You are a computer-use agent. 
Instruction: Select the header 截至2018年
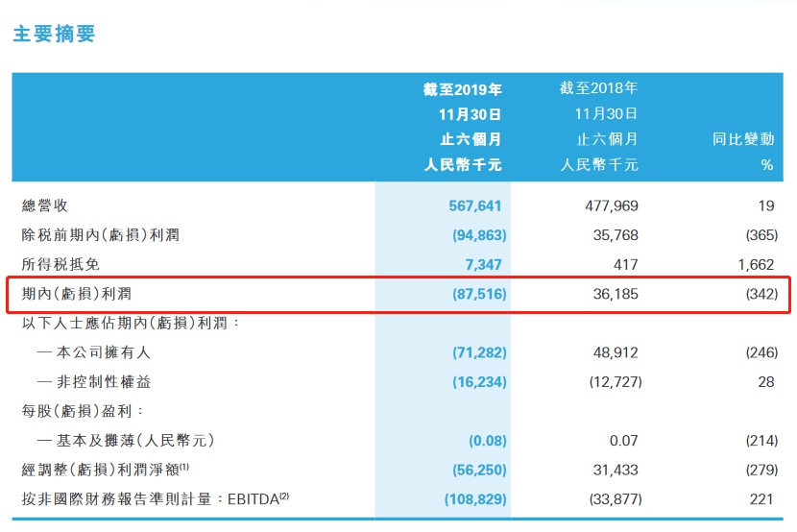[599, 88]
